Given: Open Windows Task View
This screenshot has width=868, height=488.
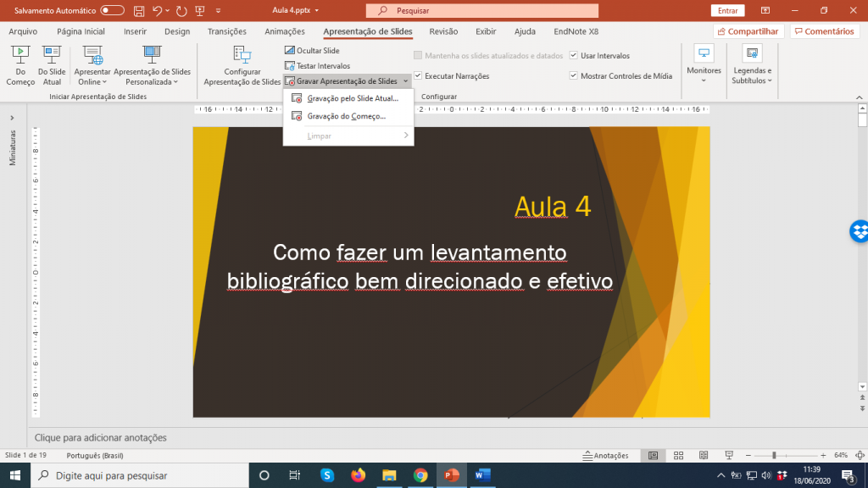Looking at the screenshot, I should [x=294, y=475].
